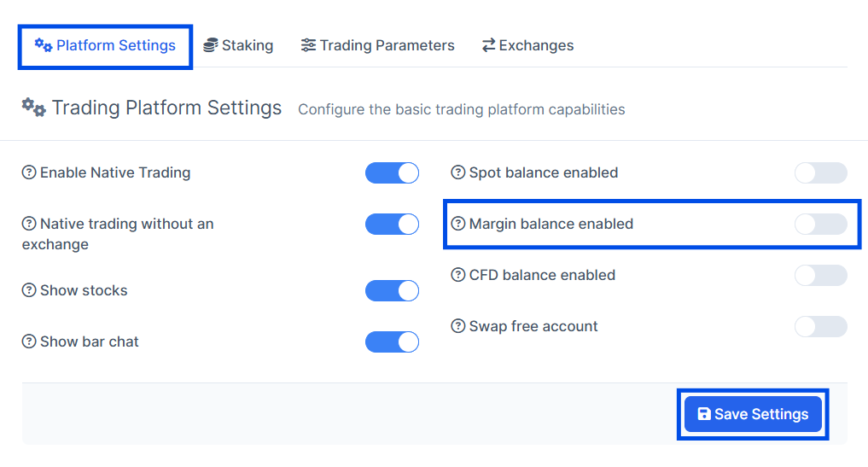
Task: Toggle off Show bar chat
Action: click(x=392, y=341)
